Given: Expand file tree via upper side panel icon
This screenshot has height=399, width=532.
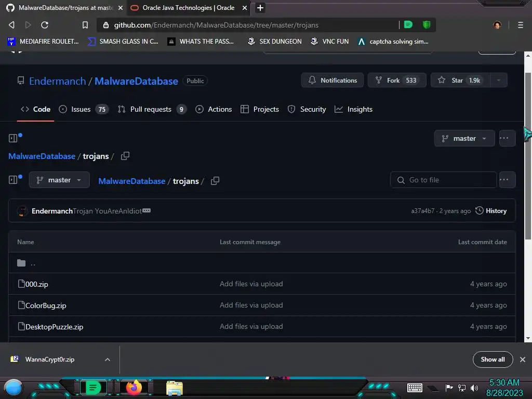Looking at the screenshot, I should tap(13, 138).
